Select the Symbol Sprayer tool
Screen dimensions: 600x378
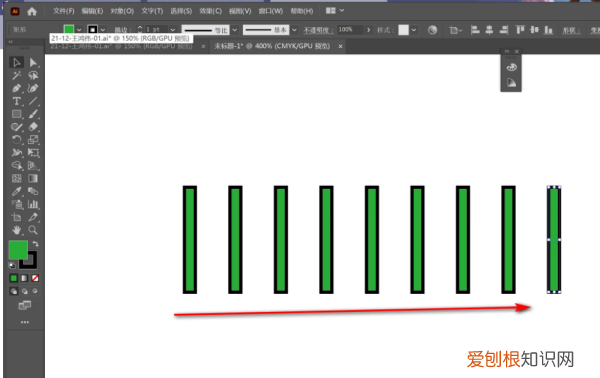16,204
